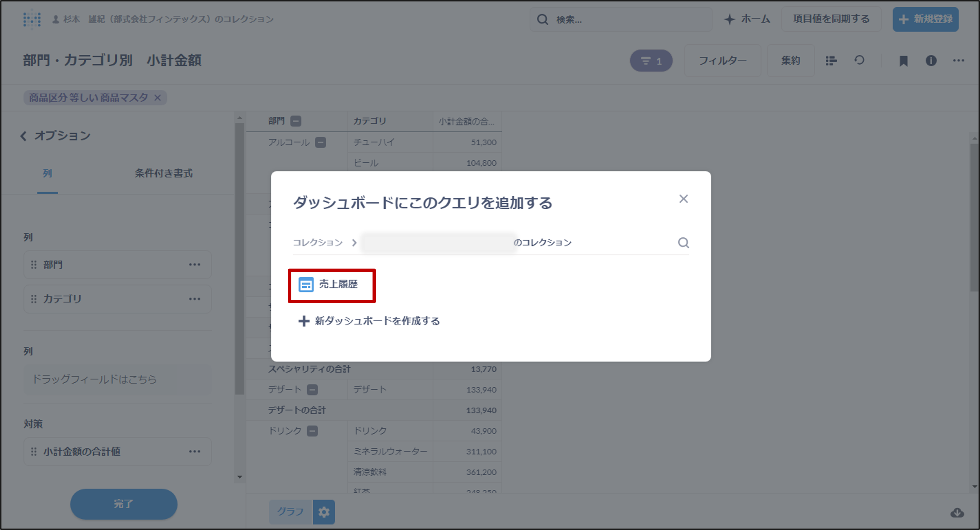This screenshot has height=530, width=980.
Task: Click the download cloud icon
Action: pyautogui.click(x=957, y=513)
